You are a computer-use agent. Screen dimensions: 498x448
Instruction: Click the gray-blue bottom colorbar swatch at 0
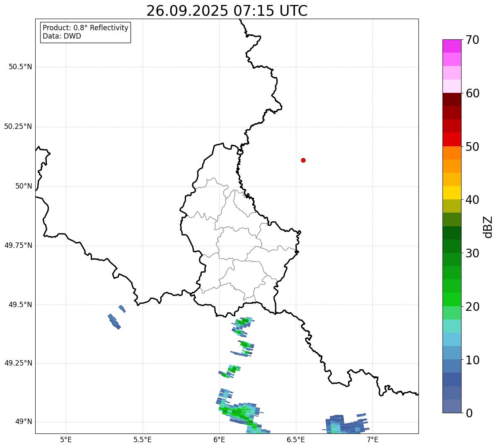tap(452, 406)
